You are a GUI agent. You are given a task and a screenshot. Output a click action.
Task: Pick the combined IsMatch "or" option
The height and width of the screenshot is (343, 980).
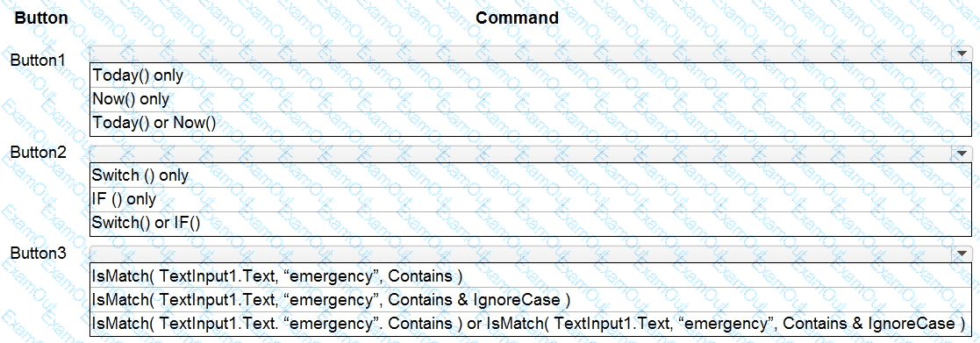(x=531, y=324)
